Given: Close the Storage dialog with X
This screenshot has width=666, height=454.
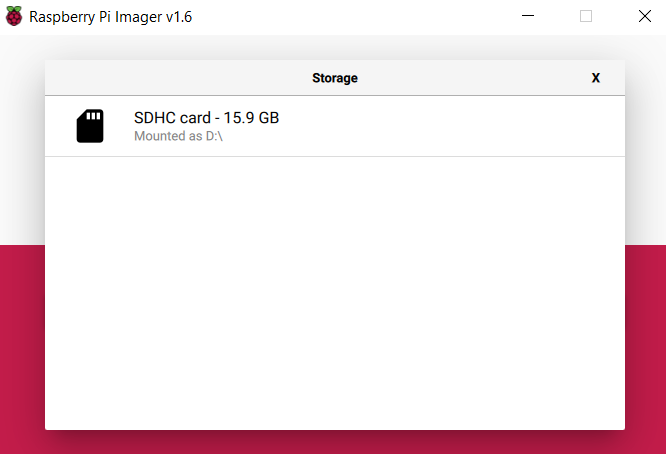Looking at the screenshot, I should (596, 78).
